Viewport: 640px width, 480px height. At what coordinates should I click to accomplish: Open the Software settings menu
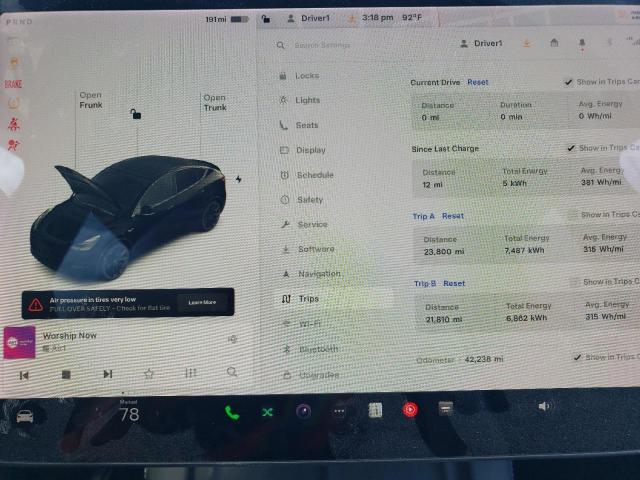coord(309,249)
